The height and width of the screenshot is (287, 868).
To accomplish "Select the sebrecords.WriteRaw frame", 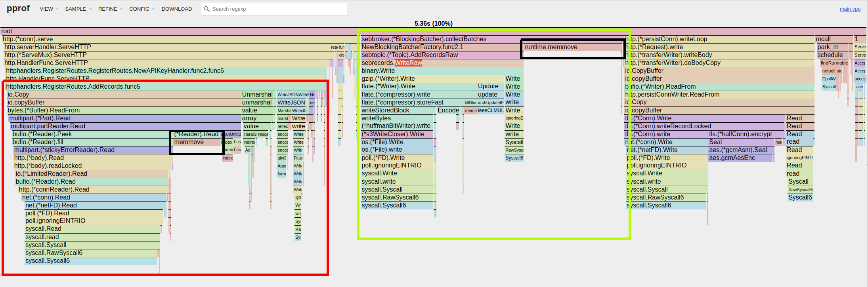I will click(x=442, y=63).
